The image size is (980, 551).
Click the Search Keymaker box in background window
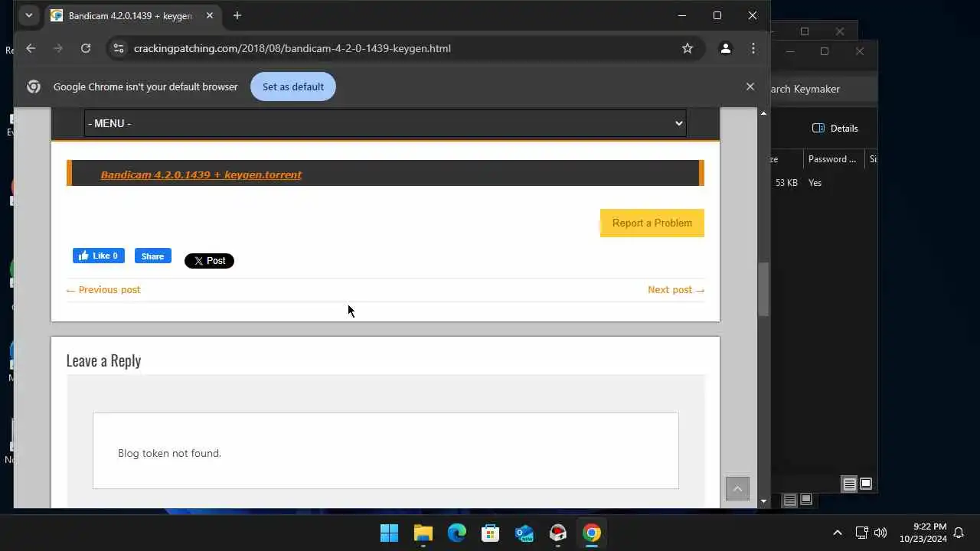[x=823, y=89]
